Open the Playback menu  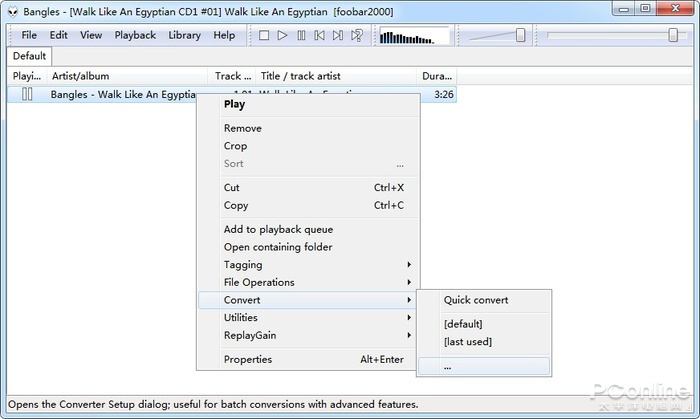click(135, 35)
